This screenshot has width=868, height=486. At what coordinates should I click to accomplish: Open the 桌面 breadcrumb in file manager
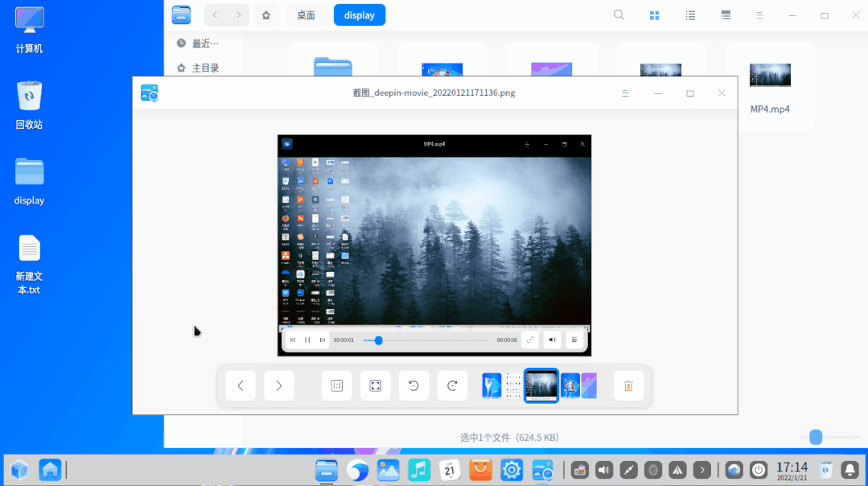[x=306, y=15]
